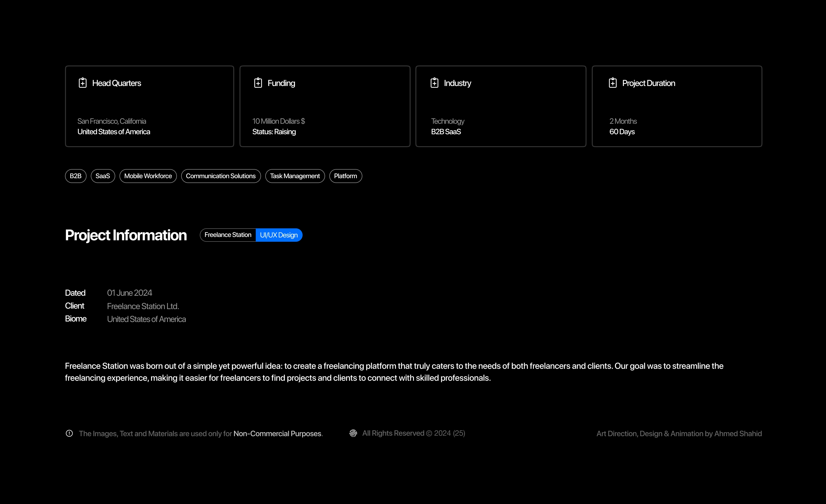
Task: Click the Freelance Station Ltd. client value
Action: [143, 306]
